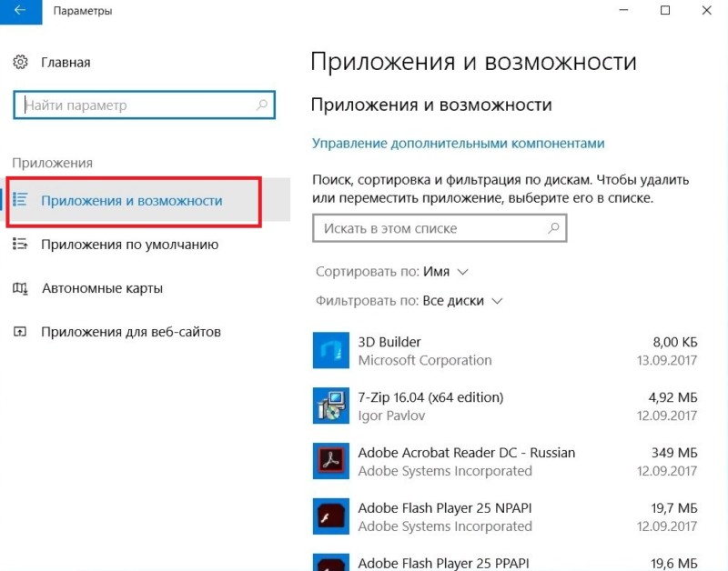Go back with the arrow button
This screenshot has width=728, height=571.
click(20, 11)
